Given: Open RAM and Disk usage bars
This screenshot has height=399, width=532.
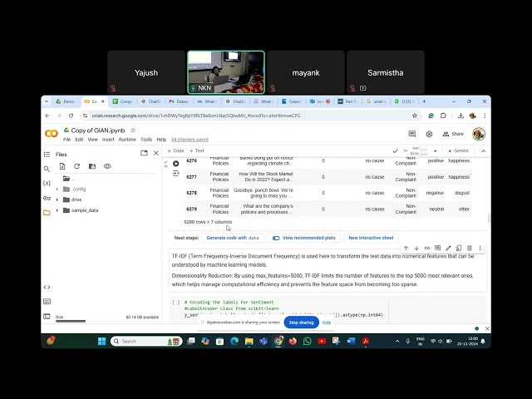Looking at the screenshot, I should (419, 151).
